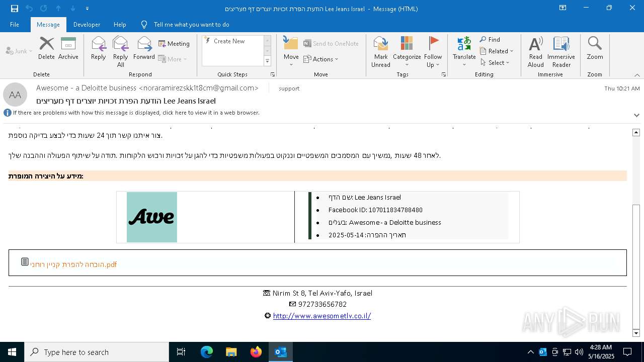
Task: Open the Select dropdown
Action: [x=495, y=62]
